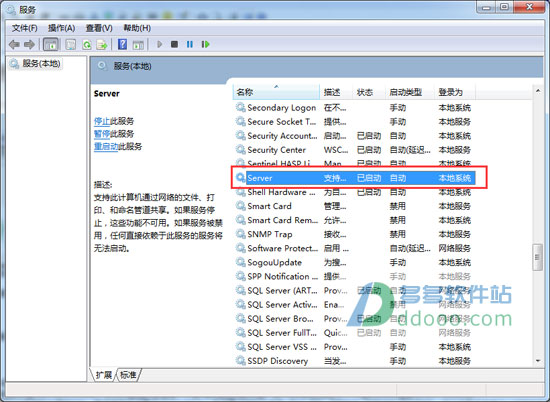Viewport: 550px width, 402px height.
Task: Click the gear icon of Secondary Logon
Action: (x=240, y=107)
